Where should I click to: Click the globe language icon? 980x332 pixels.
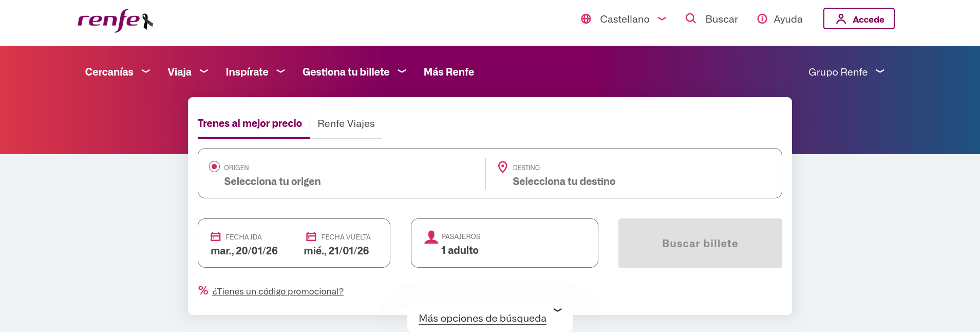(586, 19)
